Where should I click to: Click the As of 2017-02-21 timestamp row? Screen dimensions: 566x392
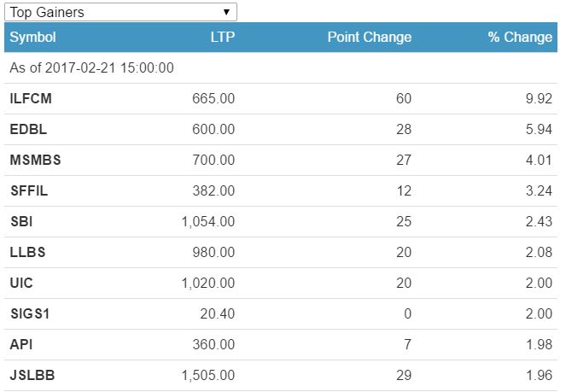92,67
